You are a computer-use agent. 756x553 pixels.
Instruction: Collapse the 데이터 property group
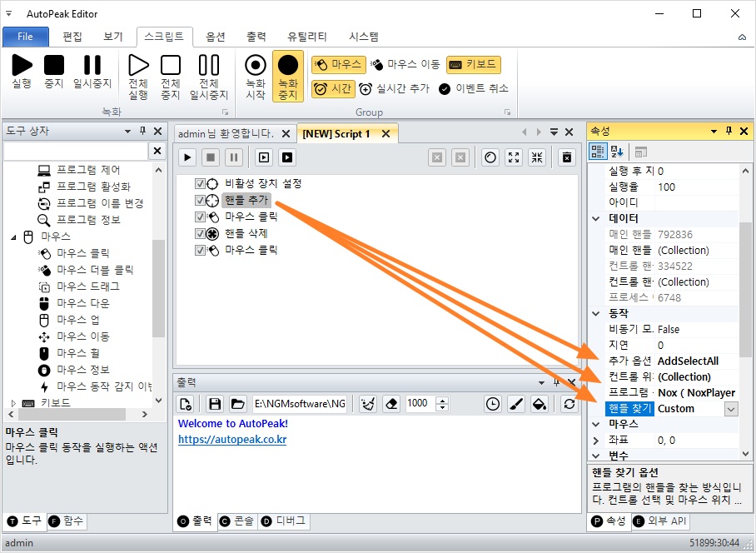(x=596, y=218)
